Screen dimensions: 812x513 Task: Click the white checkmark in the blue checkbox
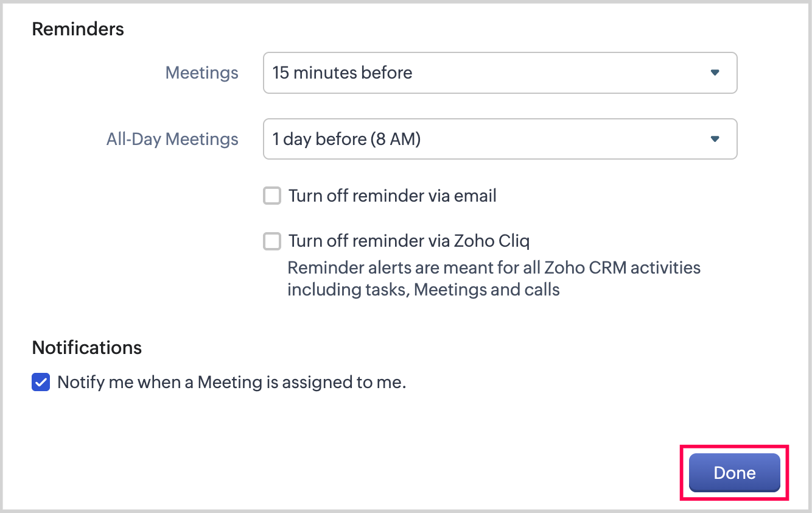(41, 383)
